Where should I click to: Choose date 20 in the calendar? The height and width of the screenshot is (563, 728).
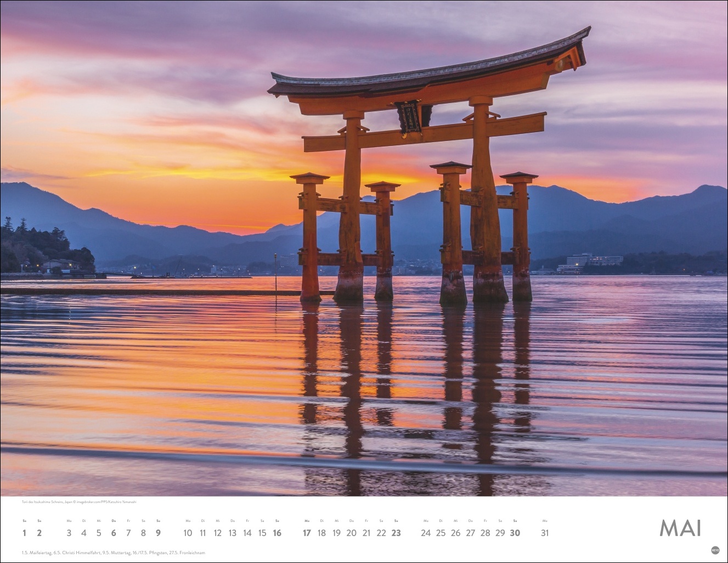coord(351,533)
